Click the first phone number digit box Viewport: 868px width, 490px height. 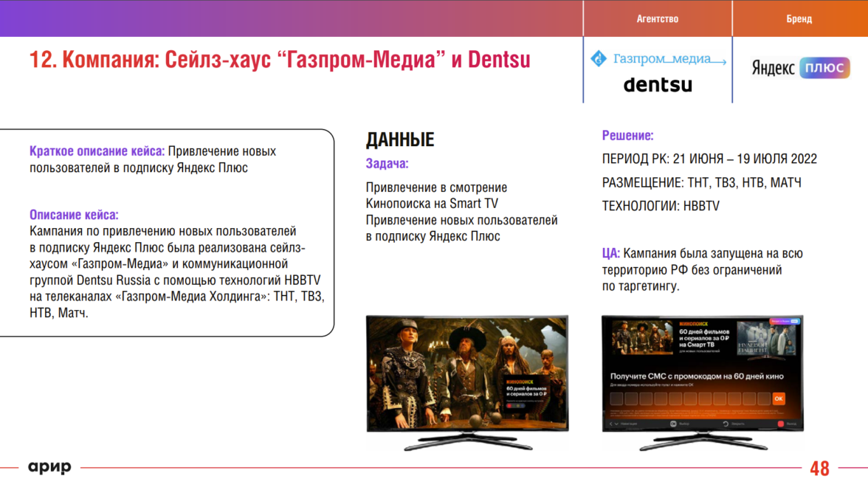[616, 398]
